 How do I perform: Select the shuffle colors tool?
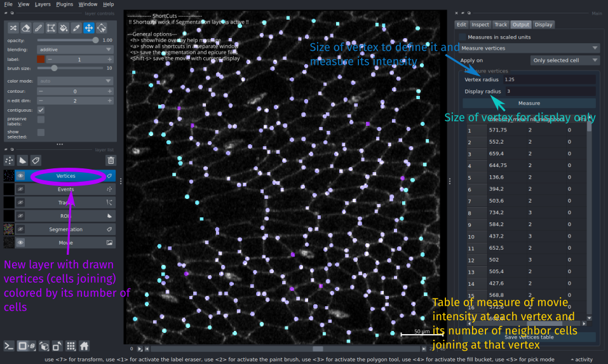[x=13, y=28]
